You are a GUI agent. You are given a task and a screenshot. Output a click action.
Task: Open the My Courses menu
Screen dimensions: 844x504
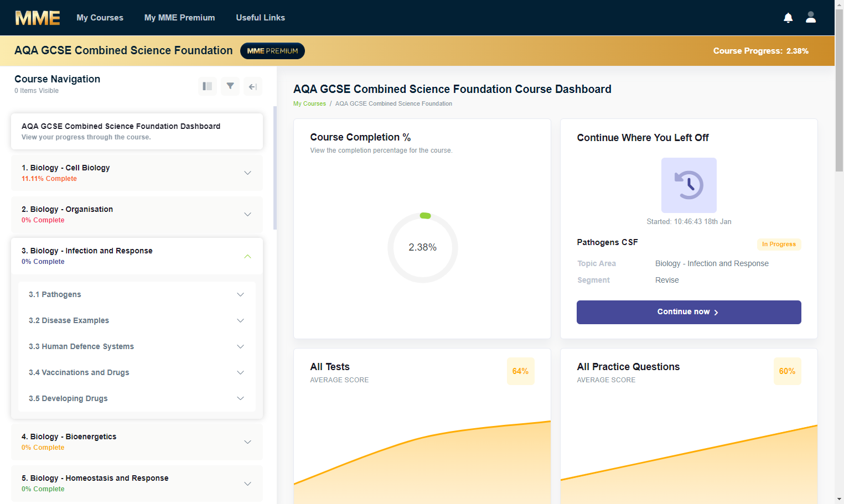point(100,18)
